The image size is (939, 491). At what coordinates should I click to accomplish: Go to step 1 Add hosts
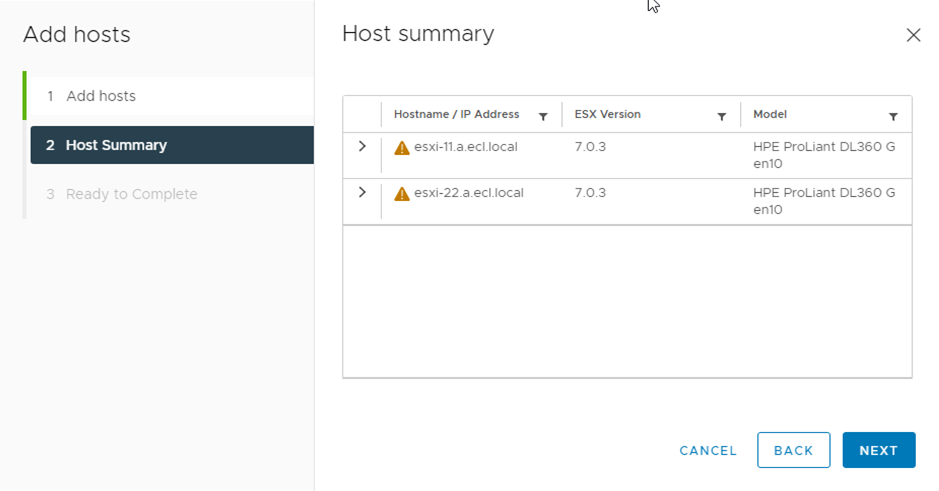click(x=100, y=96)
